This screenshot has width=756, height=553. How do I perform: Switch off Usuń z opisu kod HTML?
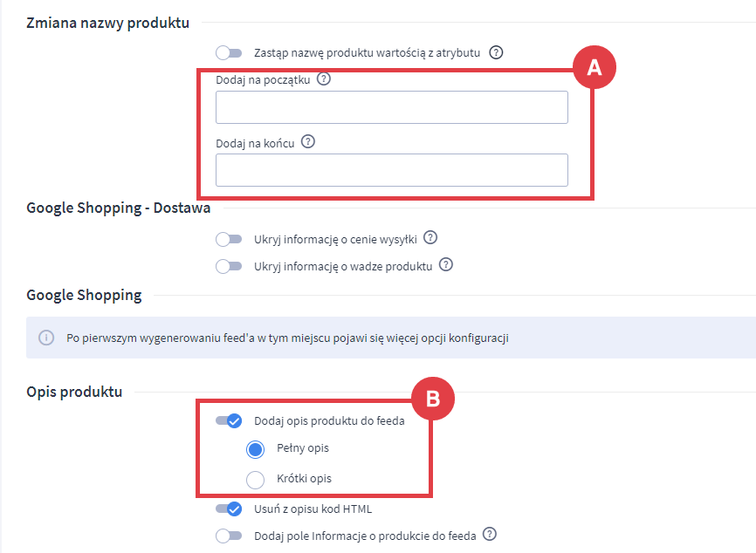[229, 509]
